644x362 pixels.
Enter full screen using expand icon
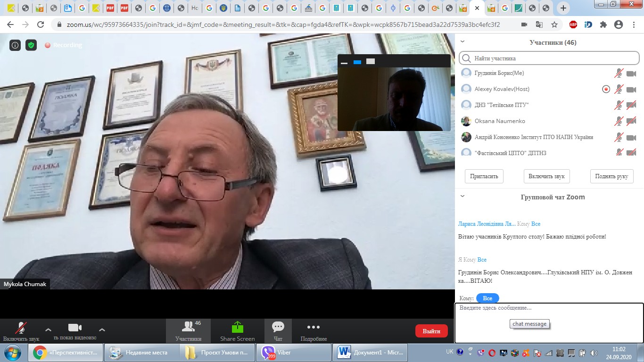[x=443, y=45]
